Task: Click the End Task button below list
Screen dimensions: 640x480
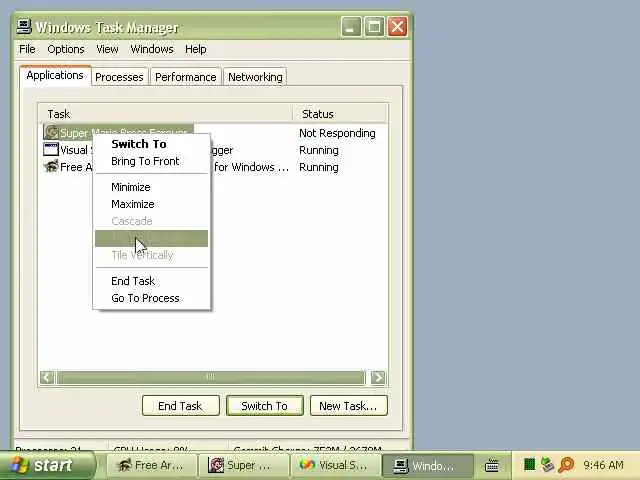Action: pyautogui.click(x=180, y=406)
